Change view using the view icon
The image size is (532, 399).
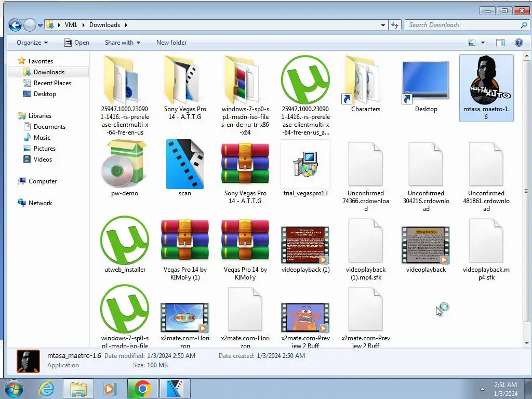(x=472, y=43)
